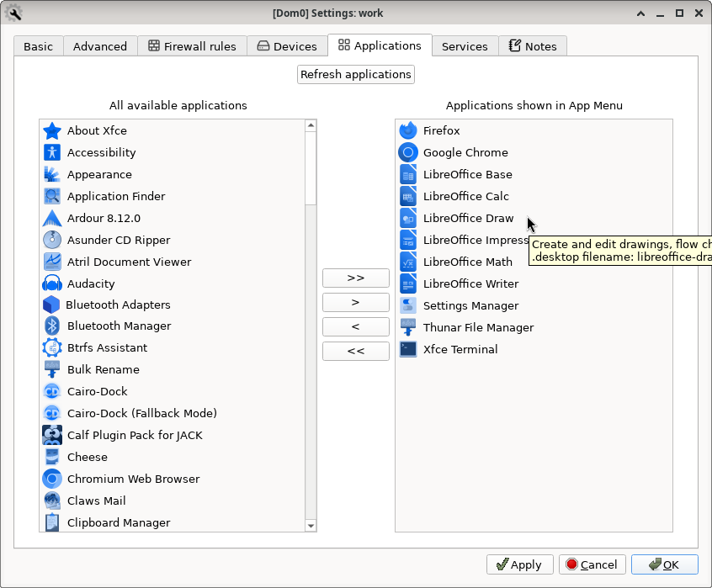Click Apply to save changes
Screen dimensions: 712x588
pyautogui.click(x=519, y=564)
